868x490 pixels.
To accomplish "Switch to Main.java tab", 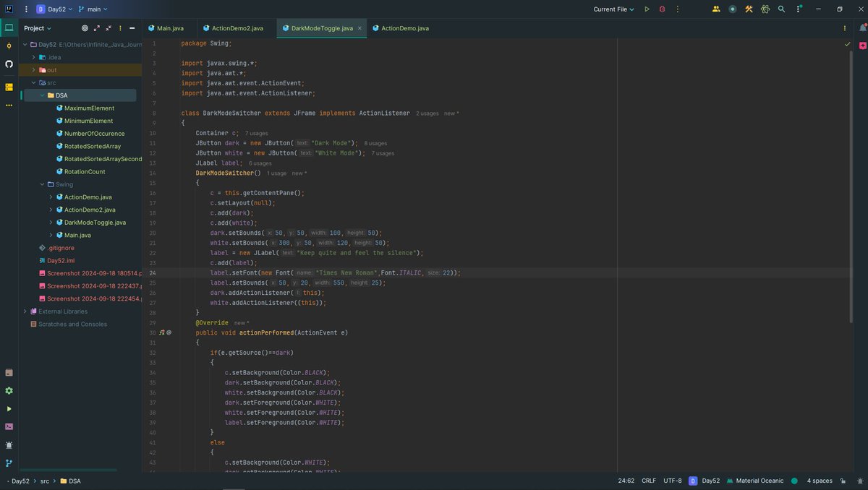I will 166,28.
